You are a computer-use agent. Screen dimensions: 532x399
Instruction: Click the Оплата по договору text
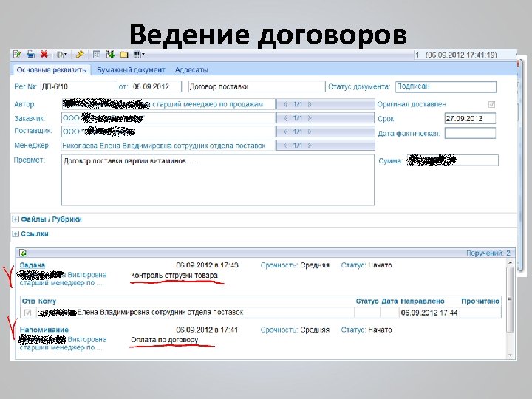pos(165,340)
